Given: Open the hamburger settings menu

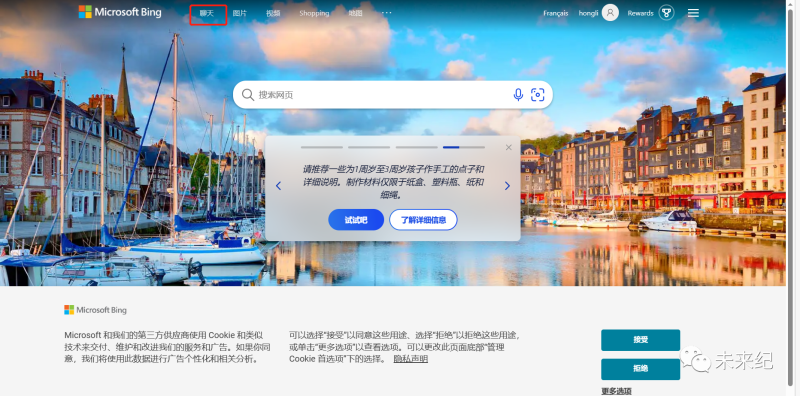Looking at the screenshot, I should [693, 13].
